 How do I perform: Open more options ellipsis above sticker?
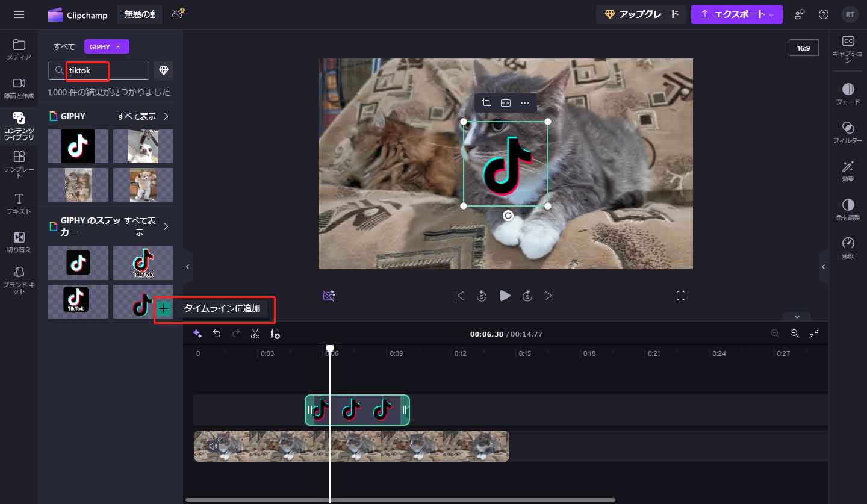525,103
